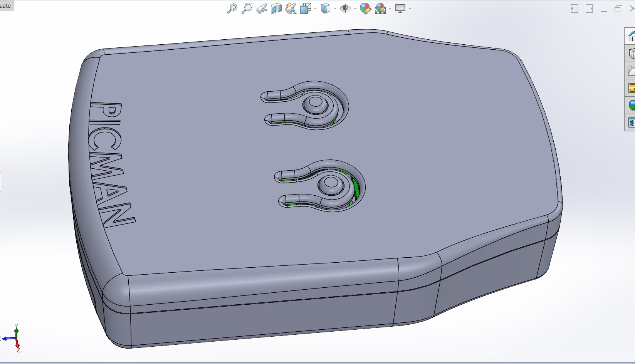Viewport: 635px width, 364px height.
Task: Expand the Hide/Show Items dropdown arrow
Action: click(355, 8)
